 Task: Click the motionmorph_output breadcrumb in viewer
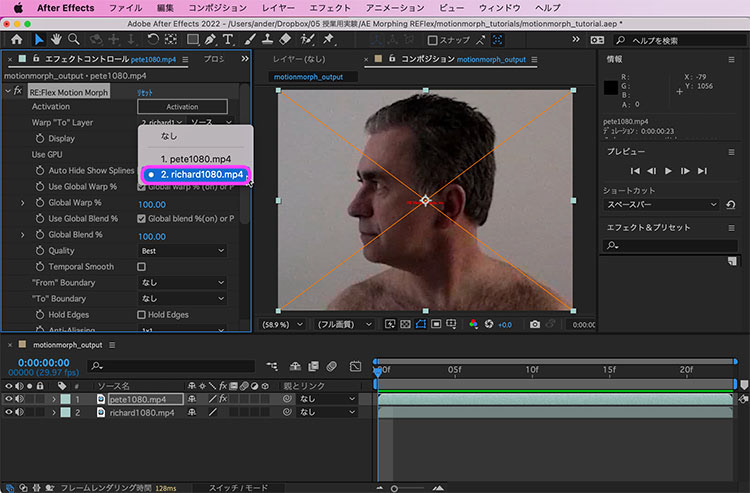pyautogui.click(x=309, y=77)
